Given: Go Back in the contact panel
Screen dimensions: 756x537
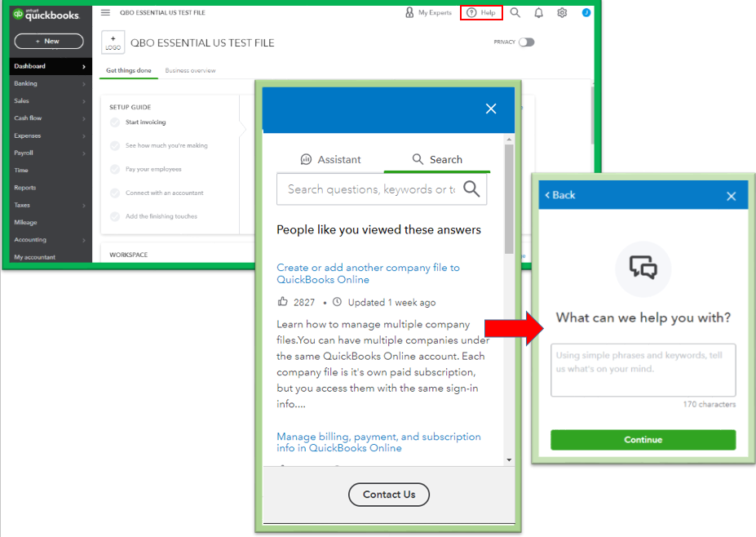Looking at the screenshot, I should point(560,195).
